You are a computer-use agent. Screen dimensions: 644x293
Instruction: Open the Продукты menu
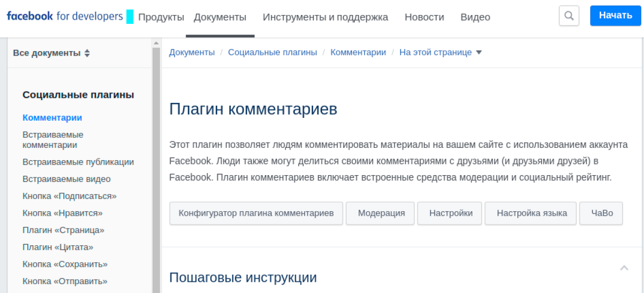(161, 17)
